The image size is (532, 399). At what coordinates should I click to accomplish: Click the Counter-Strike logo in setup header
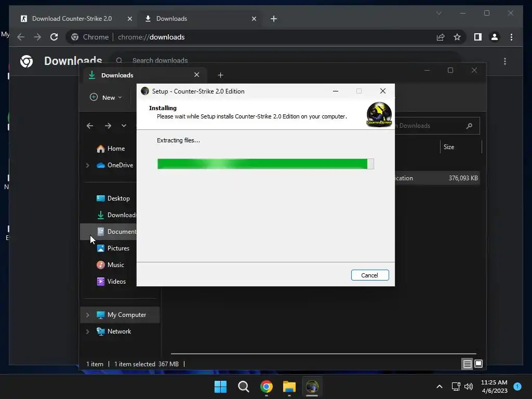[379, 115]
